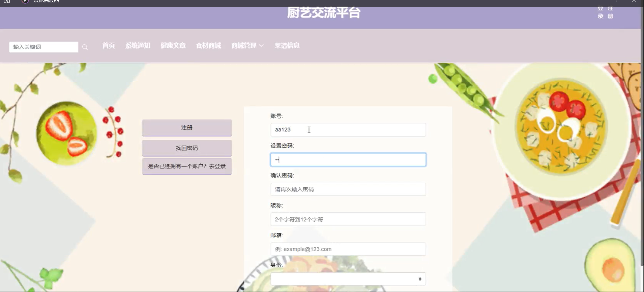Image resolution: width=644 pixels, height=292 pixels.
Task: Expand the 商城管理 dropdown menu
Action: click(247, 46)
